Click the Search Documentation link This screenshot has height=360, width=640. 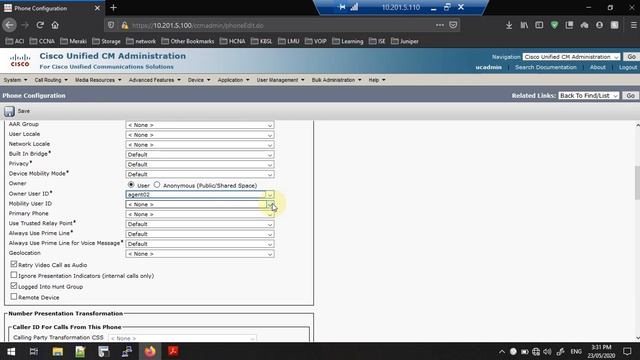pyautogui.click(x=545, y=67)
